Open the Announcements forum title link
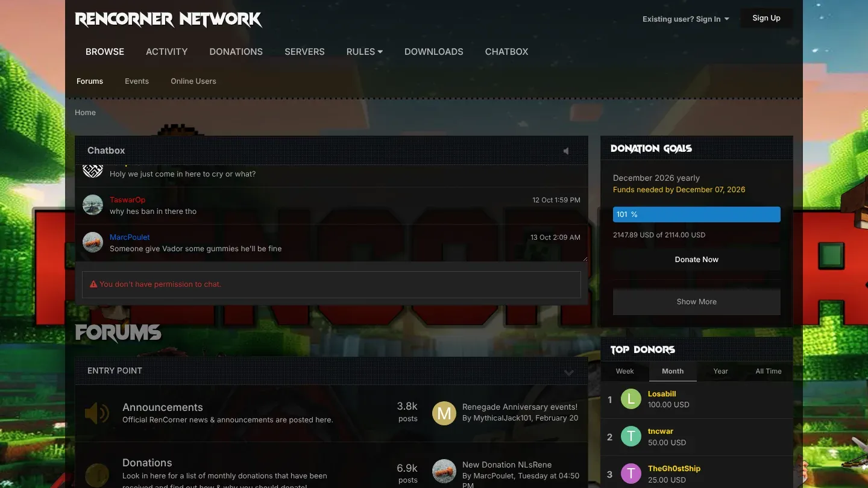 (x=163, y=407)
